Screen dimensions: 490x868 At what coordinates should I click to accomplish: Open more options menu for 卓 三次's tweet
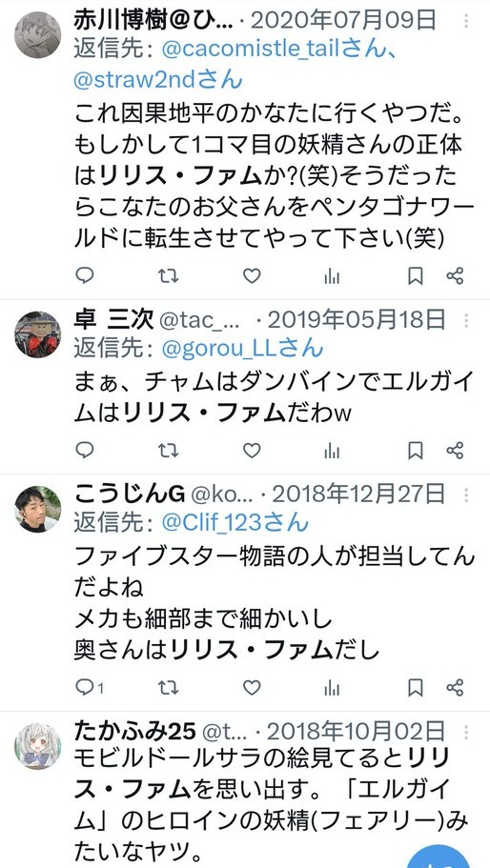(466, 320)
